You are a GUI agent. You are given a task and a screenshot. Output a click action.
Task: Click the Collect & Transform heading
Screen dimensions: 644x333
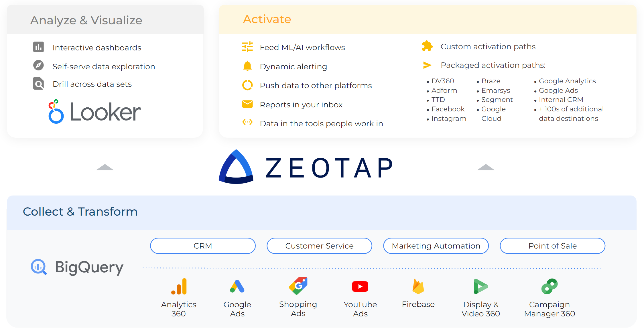80,212
